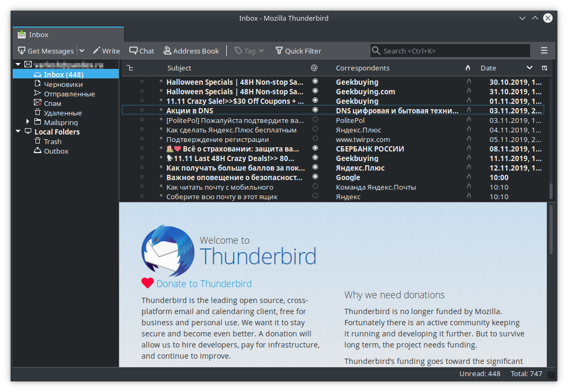The width and height of the screenshot is (568, 392).
Task: Open 11.11 Crazy Sale $30 Off message
Action: pyautogui.click(x=235, y=101)
